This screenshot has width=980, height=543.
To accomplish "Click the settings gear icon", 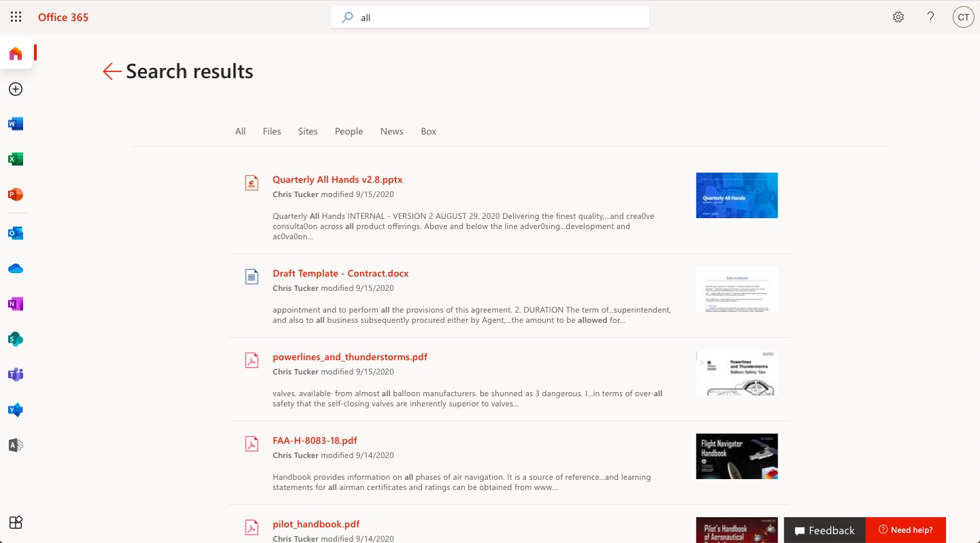I will click(898, 17).
